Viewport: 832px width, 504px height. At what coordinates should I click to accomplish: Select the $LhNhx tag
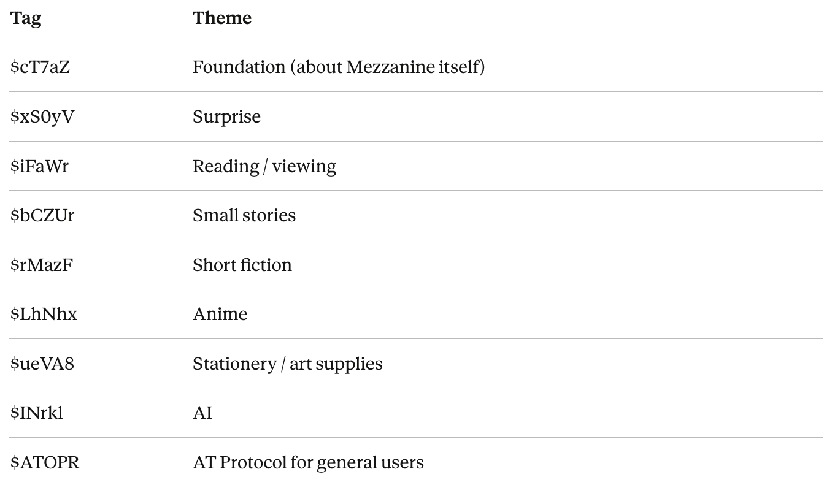click(x=44, y=314)
